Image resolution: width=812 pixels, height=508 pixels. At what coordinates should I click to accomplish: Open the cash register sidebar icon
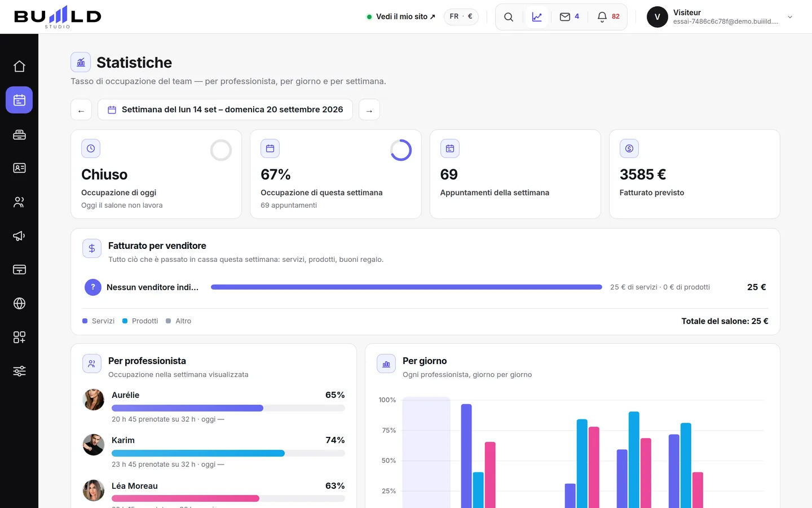[19, 134]
